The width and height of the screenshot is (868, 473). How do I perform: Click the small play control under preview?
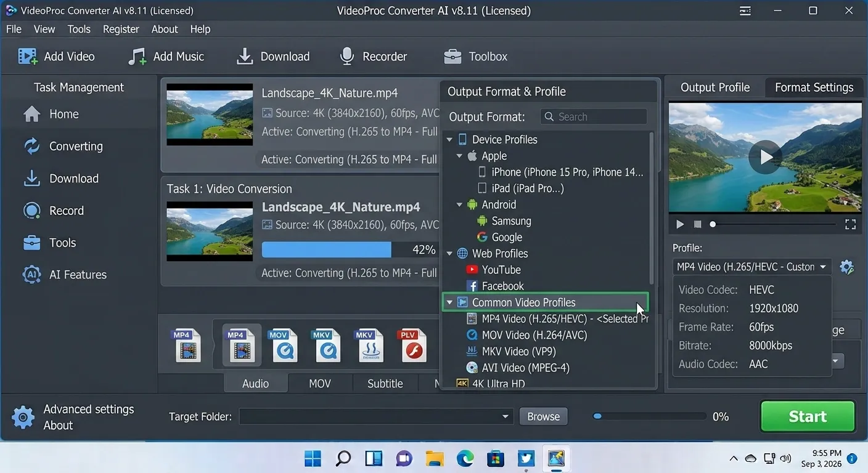click(x=680, y=224)
